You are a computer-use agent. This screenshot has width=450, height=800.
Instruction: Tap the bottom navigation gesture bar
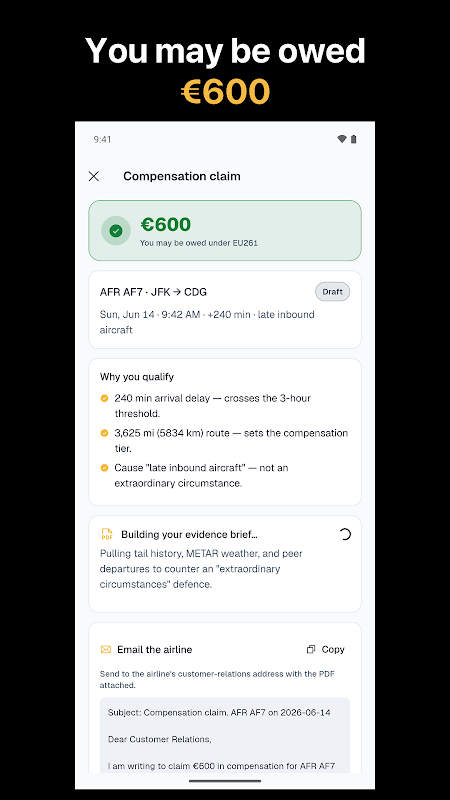225,781
